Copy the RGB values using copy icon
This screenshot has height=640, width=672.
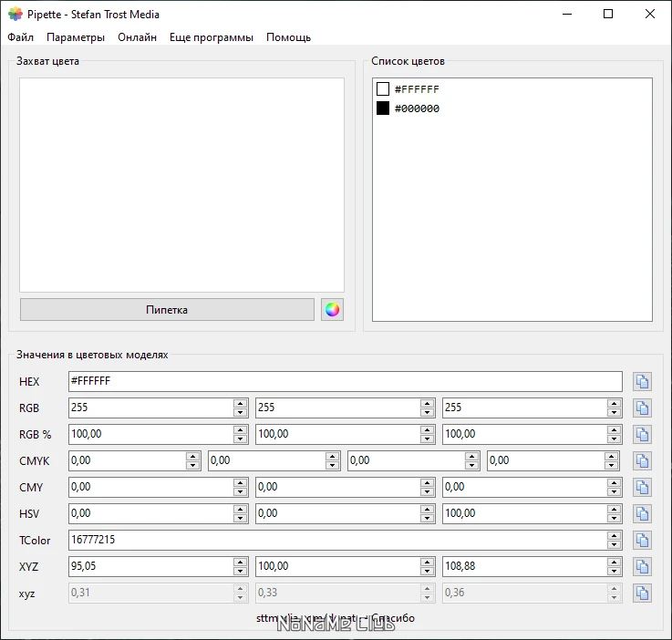point(642,408)
